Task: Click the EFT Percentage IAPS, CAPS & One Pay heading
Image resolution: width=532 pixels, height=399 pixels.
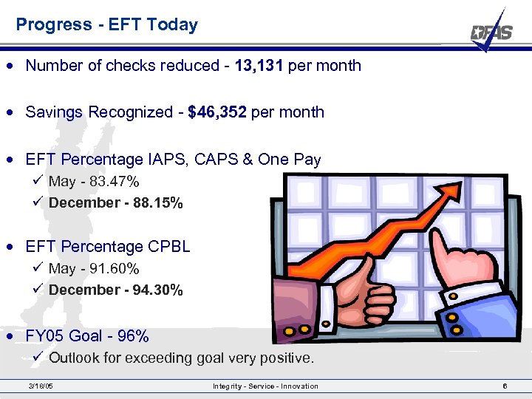Action: [x=173, y=160]
